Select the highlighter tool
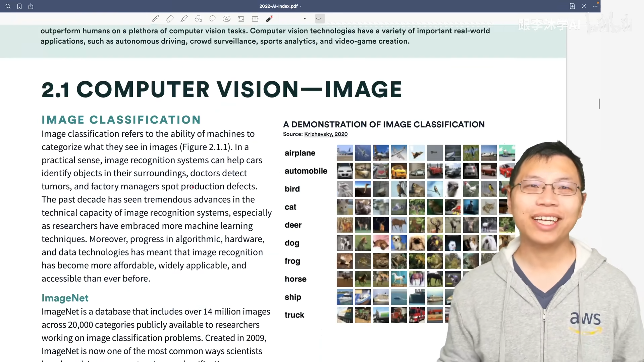The image size is (644, 362). tap(184, 19)
